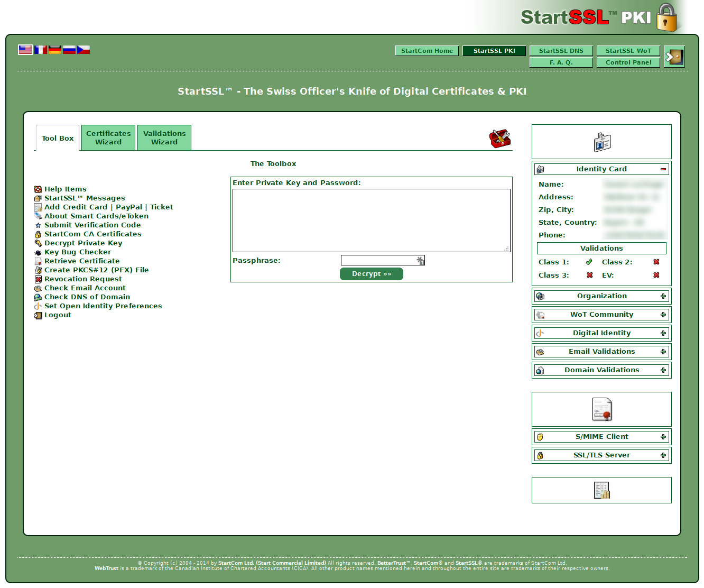Click the red toolbox icon

[x=499, y=139]
